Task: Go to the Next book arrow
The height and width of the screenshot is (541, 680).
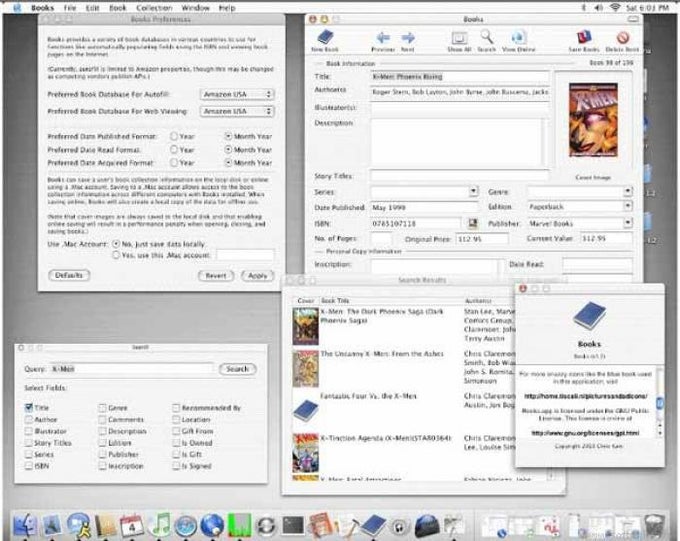Action: pyautogui.click(x=407, y=38)
